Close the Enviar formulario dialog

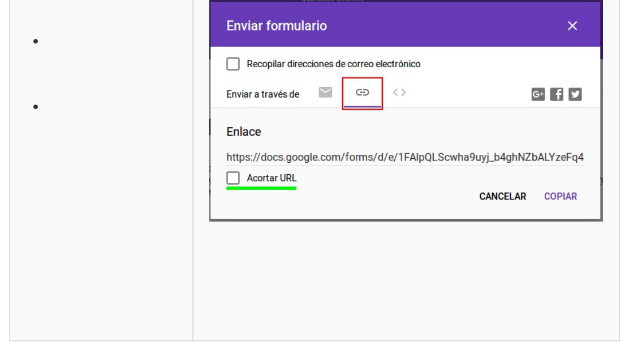click(572, 26)
